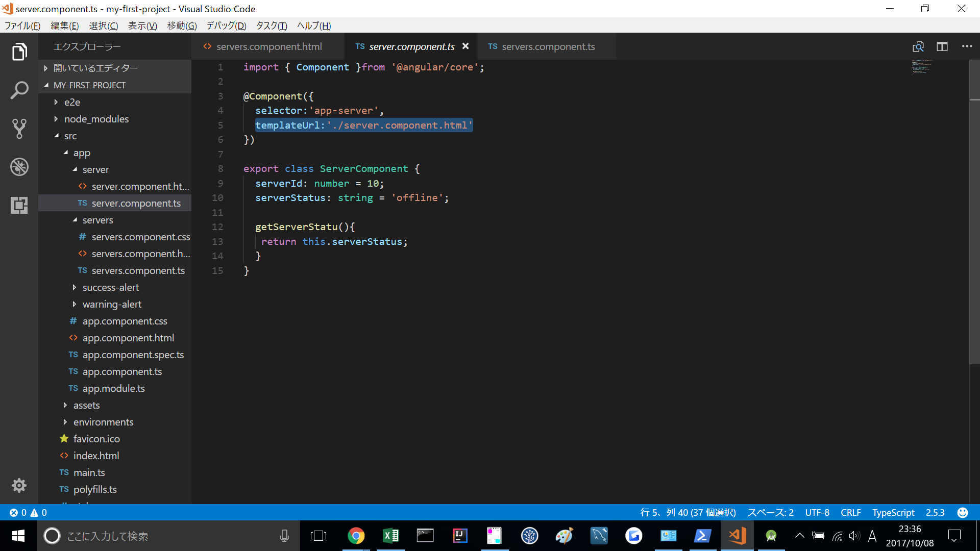Open app.module.ts in the explorer
This screenshot has height=551, width=980.
click(113, 388)
